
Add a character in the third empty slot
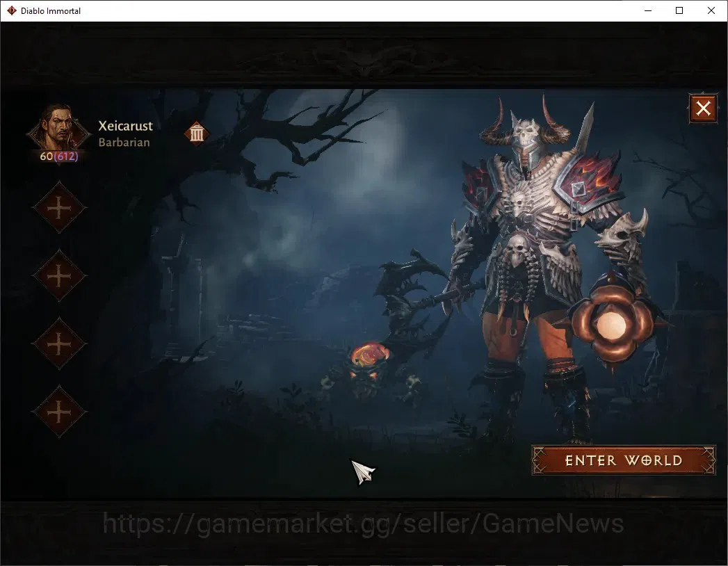59,343
